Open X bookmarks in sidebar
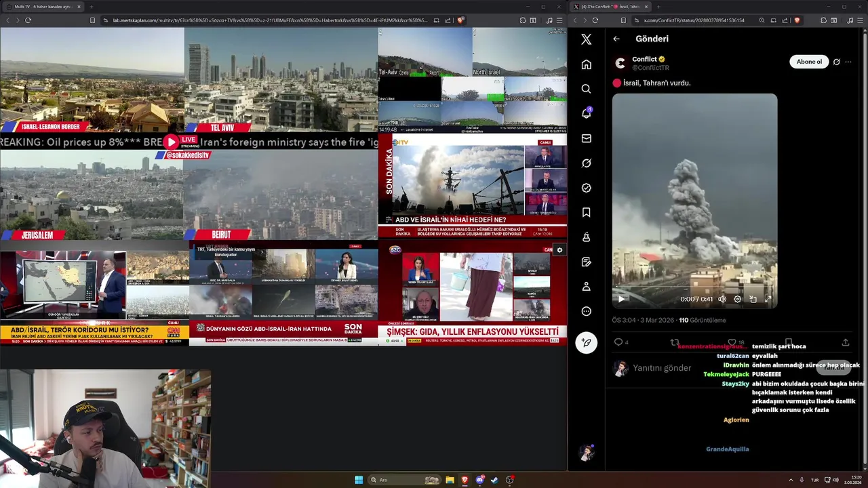The height and width of the screenshot is (488, 868). tap(587, 212)
